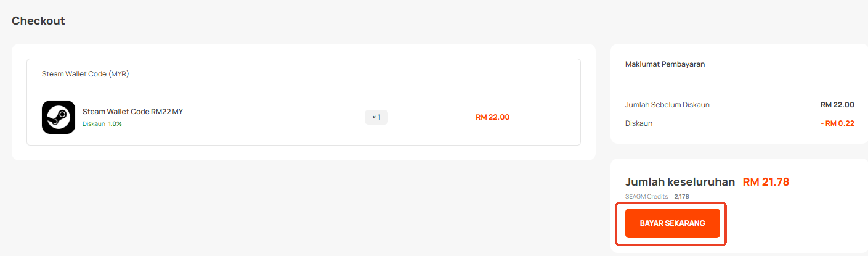The width and height of the screenshot is (868, 256).
Task: Click the - RM 0.22 discount amount
Action: (837, 123)
